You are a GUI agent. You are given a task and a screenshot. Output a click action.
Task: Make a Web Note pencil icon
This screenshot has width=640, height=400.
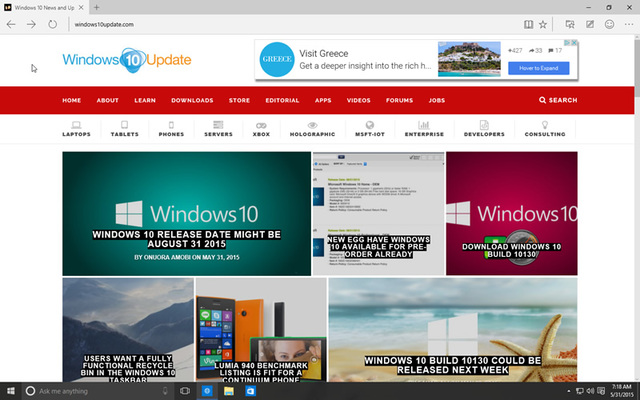[x=590, y=24]
